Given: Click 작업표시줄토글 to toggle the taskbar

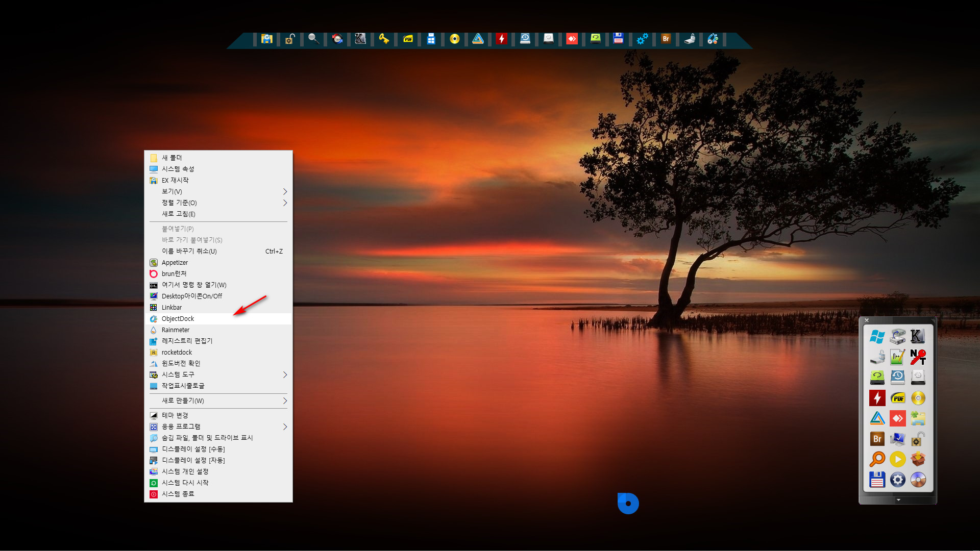Looking at the screenshot, I should point(218,386).
